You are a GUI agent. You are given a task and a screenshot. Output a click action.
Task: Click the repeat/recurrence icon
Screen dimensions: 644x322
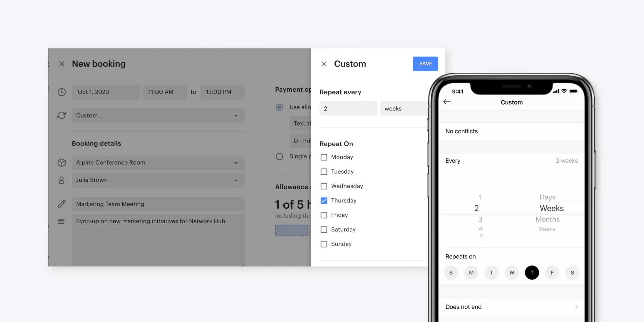[x=62, y=115]
